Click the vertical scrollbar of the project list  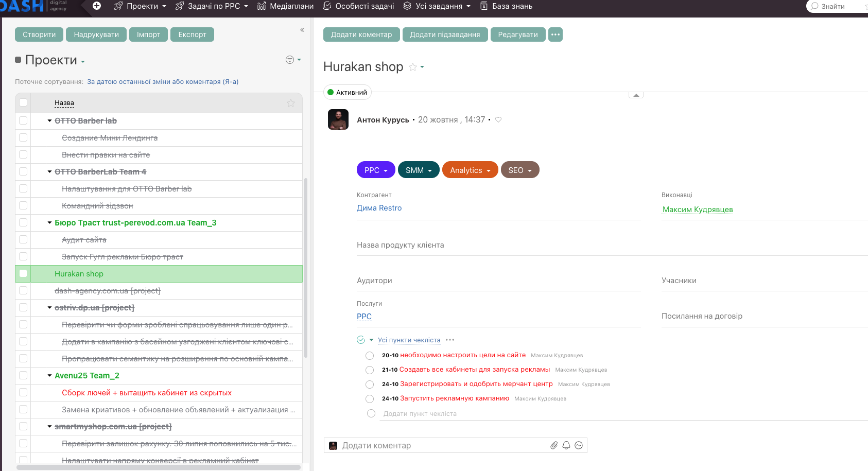click(x=306, y=268)
